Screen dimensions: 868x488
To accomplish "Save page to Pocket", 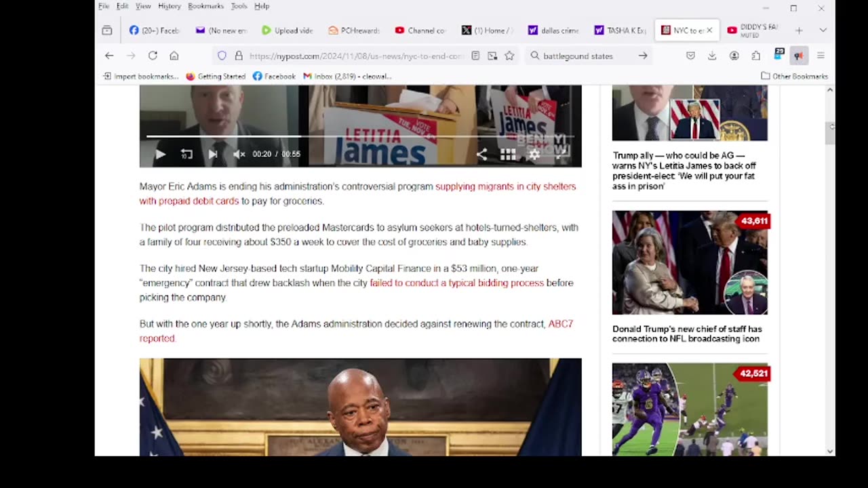I will 690,56.
